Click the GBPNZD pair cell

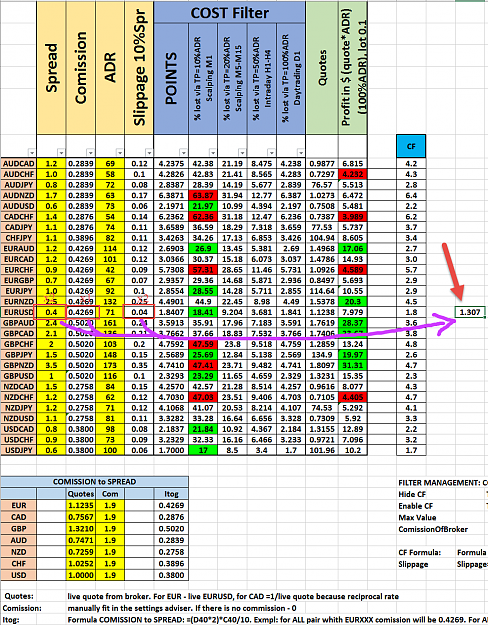18,366
